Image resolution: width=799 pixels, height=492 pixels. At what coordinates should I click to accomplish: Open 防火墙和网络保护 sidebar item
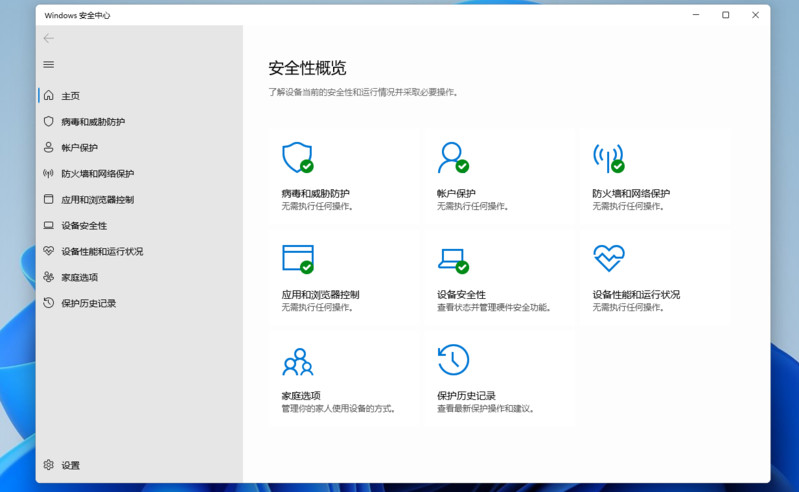(x=96, y=174)
